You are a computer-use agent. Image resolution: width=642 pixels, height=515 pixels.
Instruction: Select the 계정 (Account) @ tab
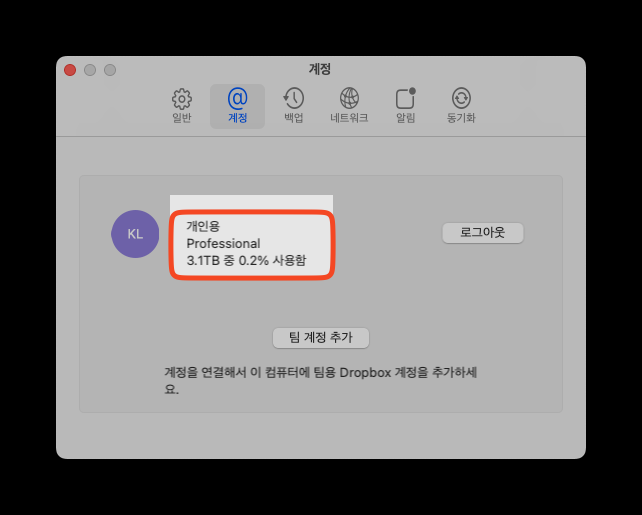[x=237, y=106]
